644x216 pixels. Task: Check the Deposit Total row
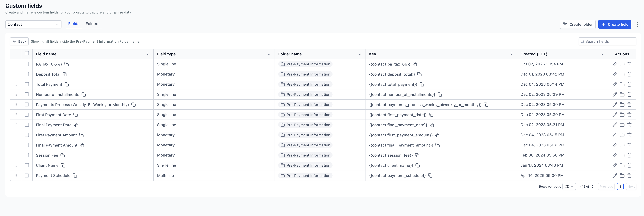27,74
